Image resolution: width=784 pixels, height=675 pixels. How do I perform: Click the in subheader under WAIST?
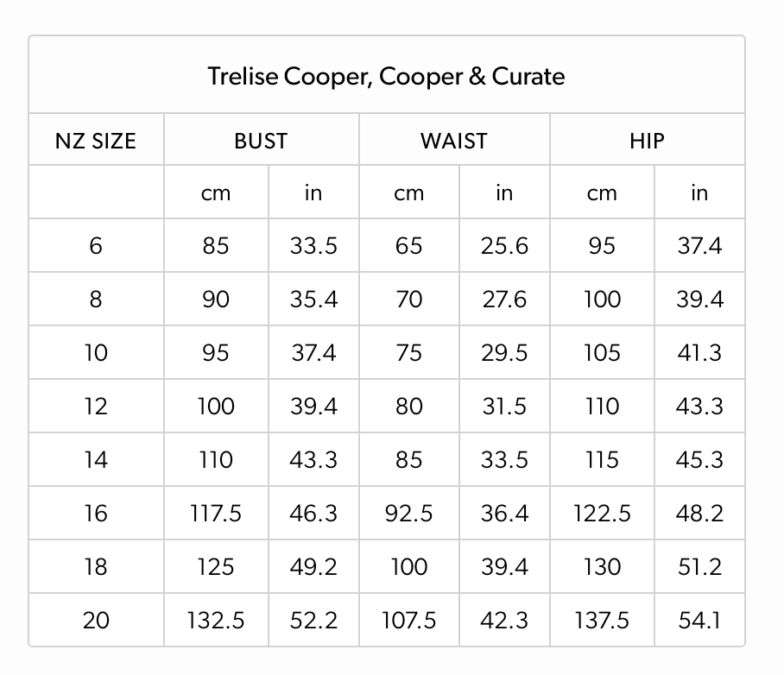(504, 193)
